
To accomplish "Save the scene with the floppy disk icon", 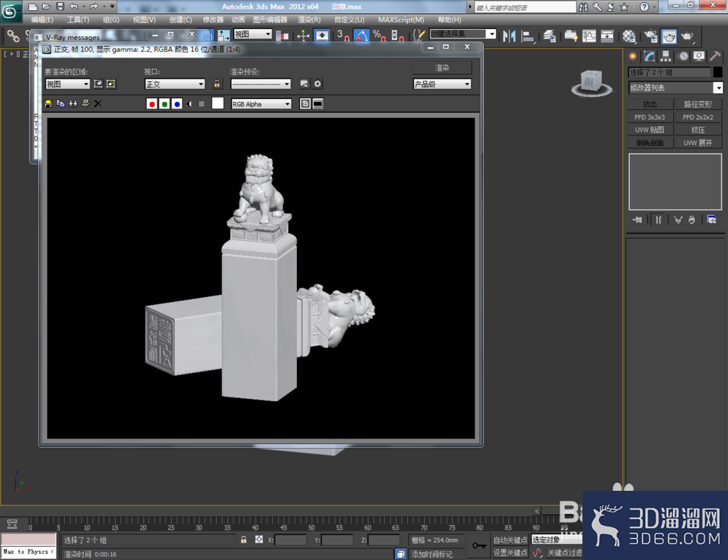I will coord(60,7).
